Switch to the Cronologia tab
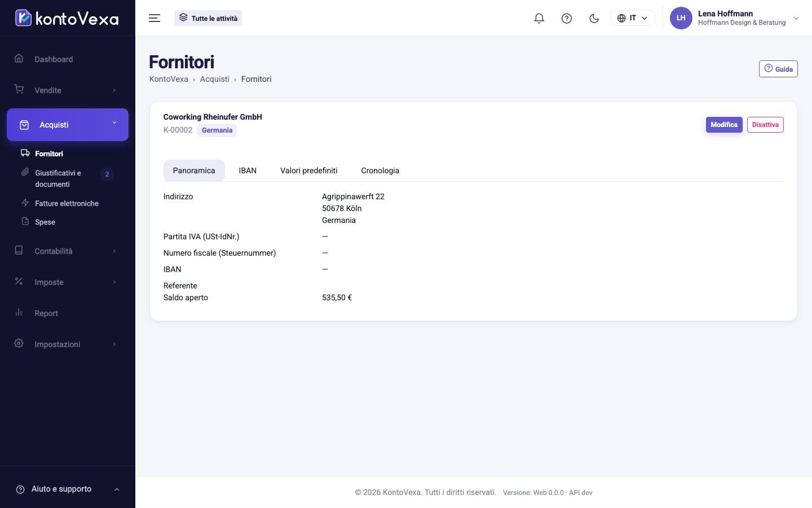The image size is (812, 508). [380, 170]
